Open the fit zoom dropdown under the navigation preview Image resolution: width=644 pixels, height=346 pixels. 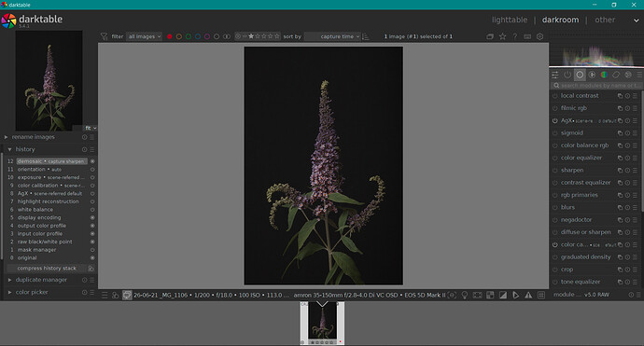pos(91,128)
